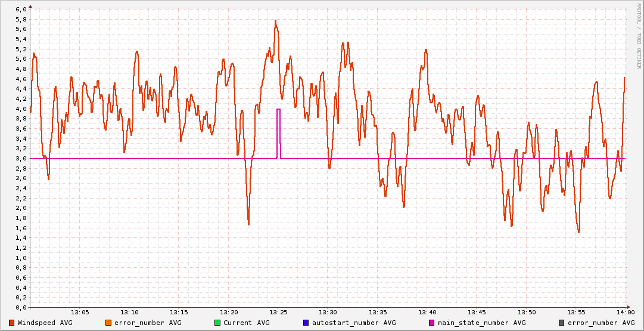The height and width of the screenshot is (331, 644).
Task: Click the RRDTOOL / TOBI OETIKER watermark
Action: pos(639,36)
